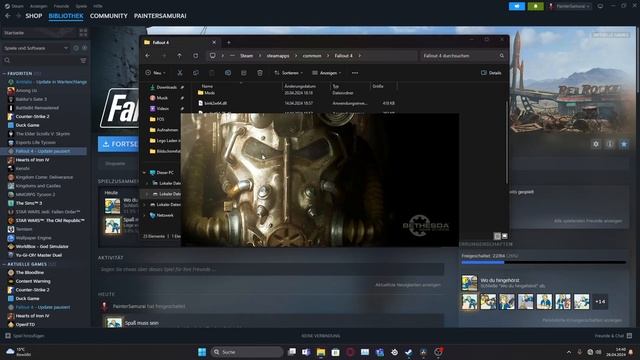Open Fallout 4 game info icon
Image resolution: width=640 pixels, height=360 pixels.
pos(610,144)
